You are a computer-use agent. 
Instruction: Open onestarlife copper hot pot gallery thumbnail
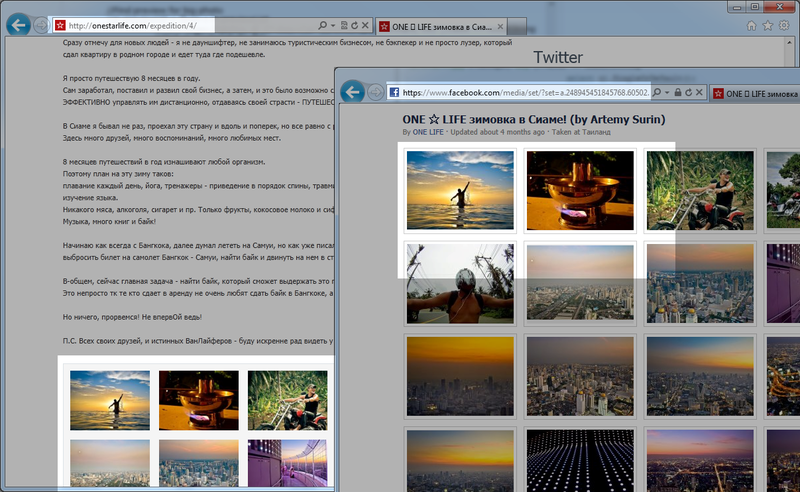(199, 400)
